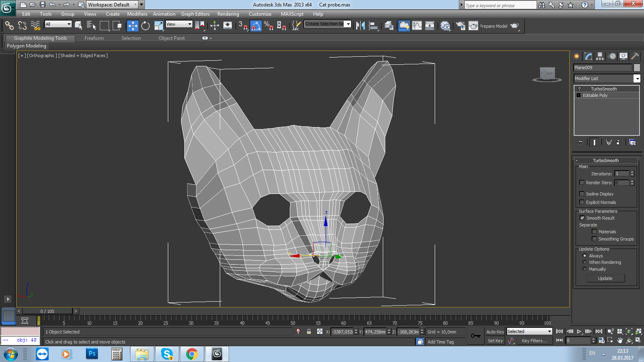Screen dimensions: 644x362
Task: Click the Mirror tool icon
Action: pos(360,26)
